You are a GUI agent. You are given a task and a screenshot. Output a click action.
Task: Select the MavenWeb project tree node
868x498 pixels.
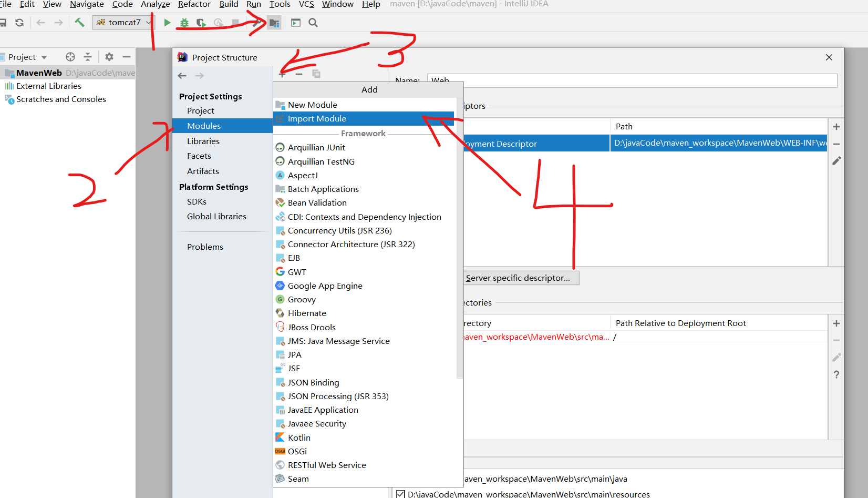coord(68,73)
